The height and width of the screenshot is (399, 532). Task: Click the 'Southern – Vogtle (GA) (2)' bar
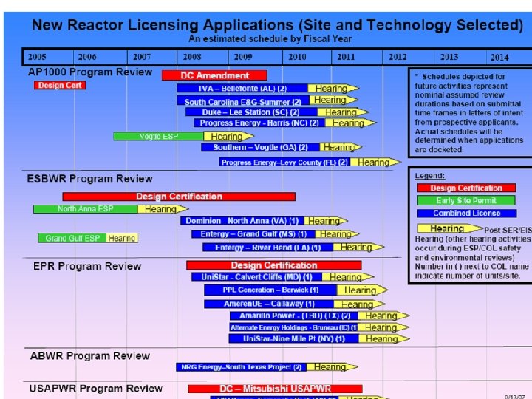click(x=260, y=147)
